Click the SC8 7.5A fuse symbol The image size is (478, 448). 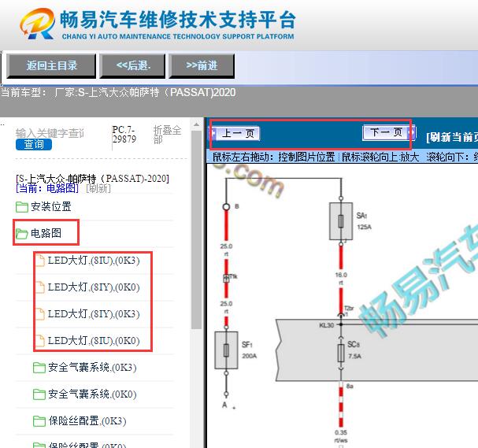tap(341, 354)
